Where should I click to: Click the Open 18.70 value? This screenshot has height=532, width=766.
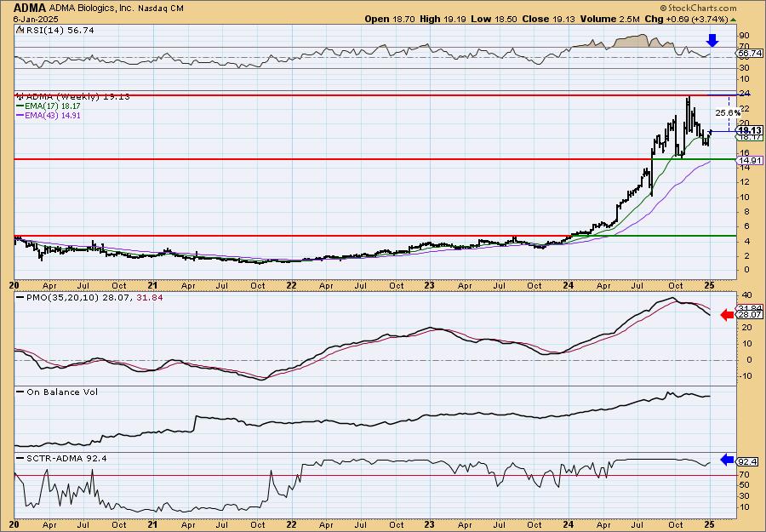(x=389, y=20)
